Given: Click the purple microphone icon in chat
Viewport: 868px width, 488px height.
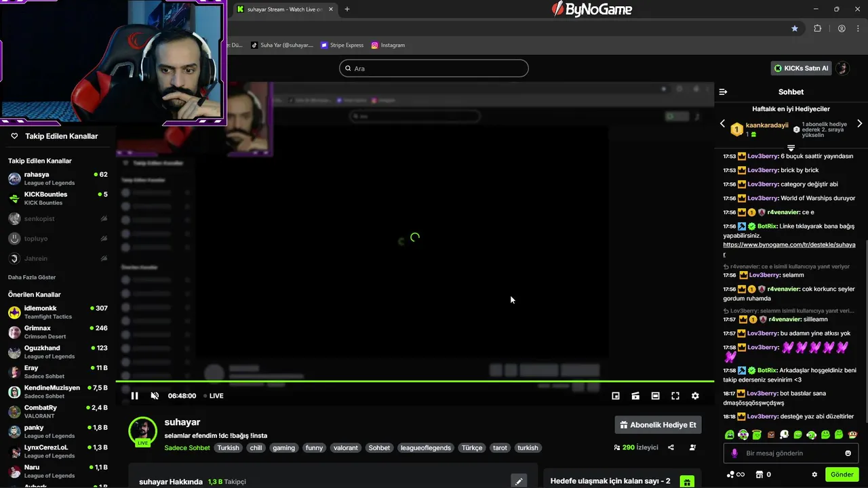Looking at the screenshot, I should pyautogui.click(x=734, y=453).
